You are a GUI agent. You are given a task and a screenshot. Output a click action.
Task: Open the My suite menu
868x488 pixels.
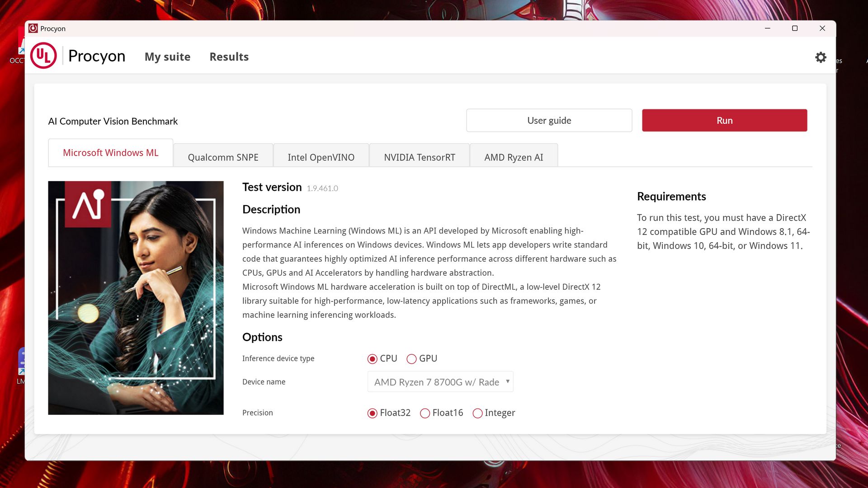(x=167, y=57)
